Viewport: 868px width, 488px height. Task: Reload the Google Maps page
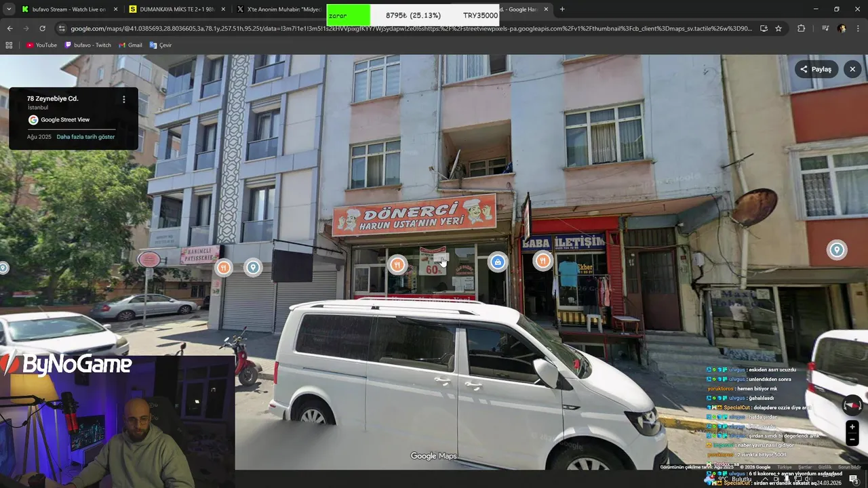[42, 28]
